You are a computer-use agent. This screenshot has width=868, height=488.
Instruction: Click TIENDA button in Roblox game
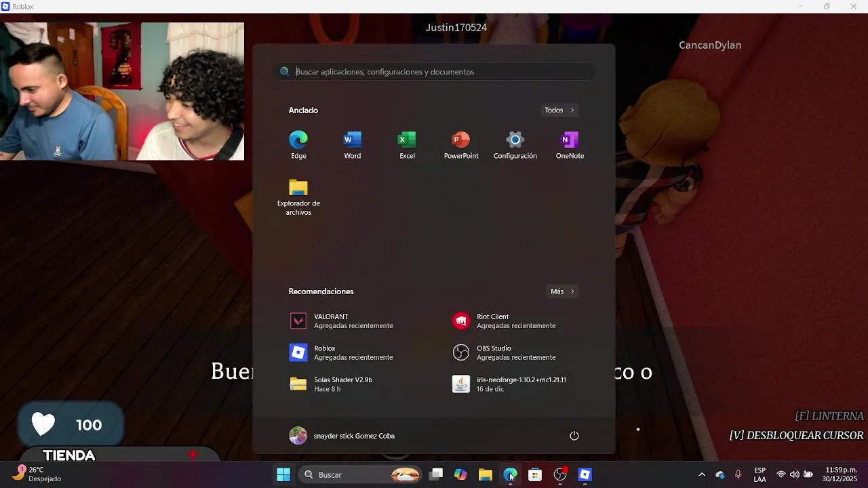pyautogui.click(x=69, y=455)
